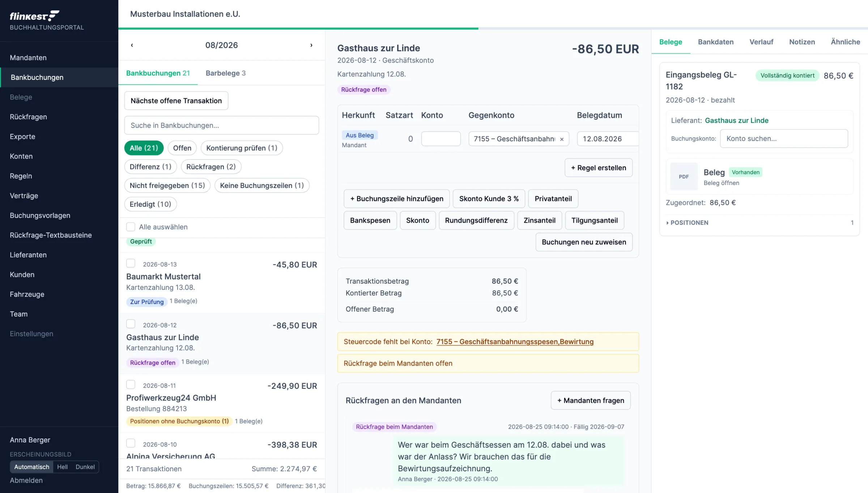Open supplier link Gasthaus zur Linde
This screenshot has width=868, height=493.
pyautogui.click(x=736, y=120)
